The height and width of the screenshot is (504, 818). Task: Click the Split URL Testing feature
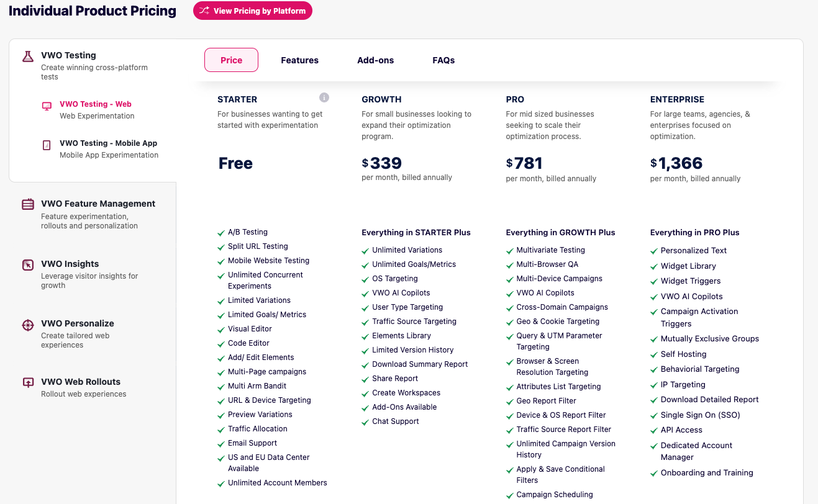(x=258, y=246)
